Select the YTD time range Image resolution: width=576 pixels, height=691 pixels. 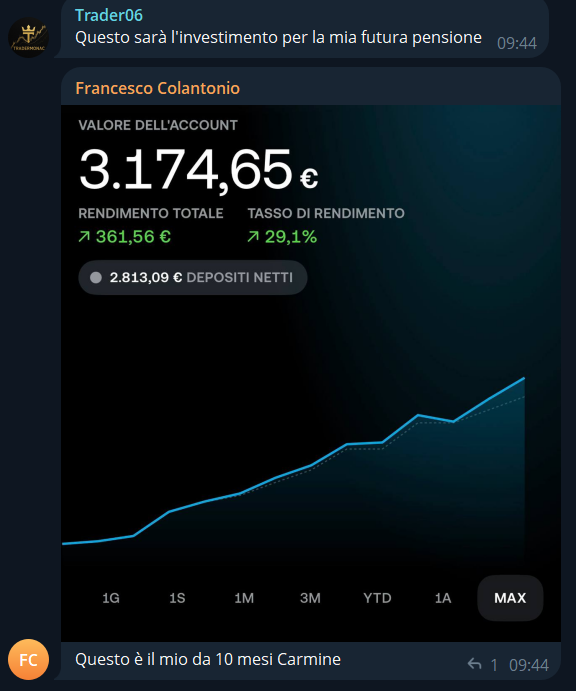tap(377, 598)
